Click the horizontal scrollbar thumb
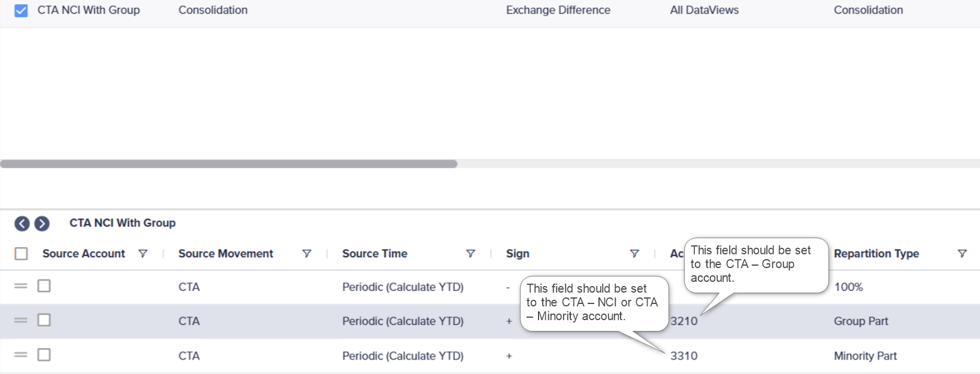This screenshot has width=980, height=374. pos(229,164)
